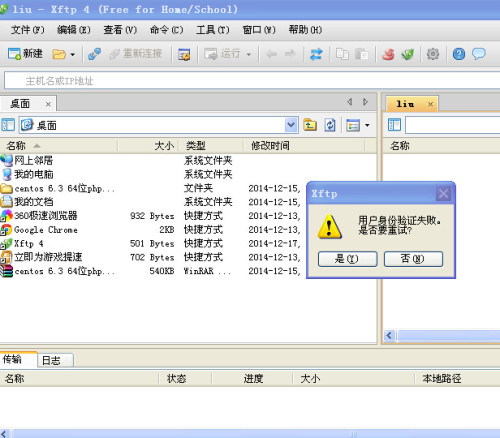Click 否(N) in the Xftp dialog

(x=413, y=259)
